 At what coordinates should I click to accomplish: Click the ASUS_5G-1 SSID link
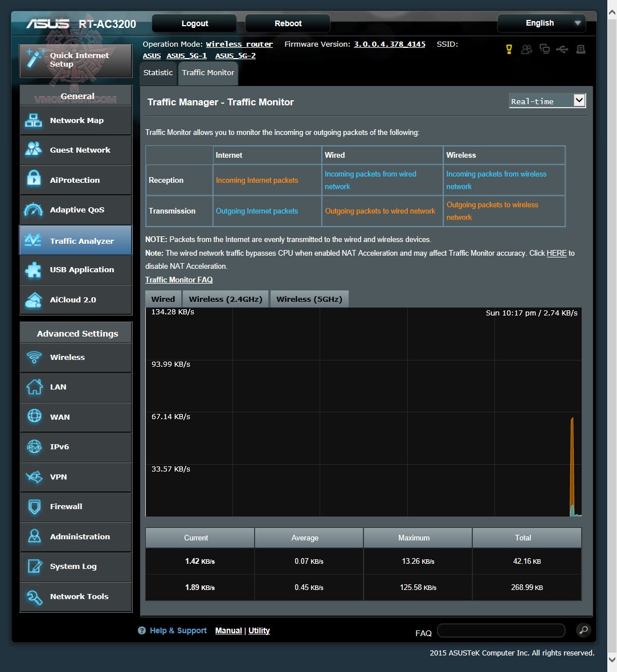tap(186, 56)
